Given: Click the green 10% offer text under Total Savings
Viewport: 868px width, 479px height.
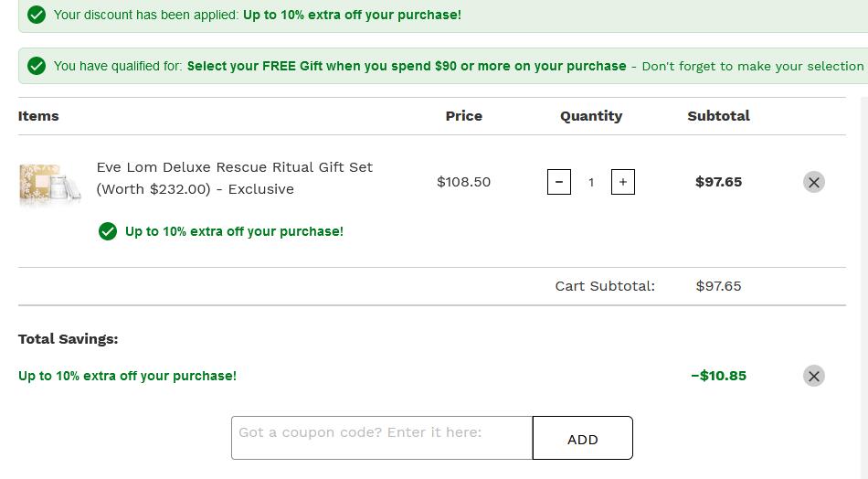Looking at the screenshot, I should (x=127, y=376).
